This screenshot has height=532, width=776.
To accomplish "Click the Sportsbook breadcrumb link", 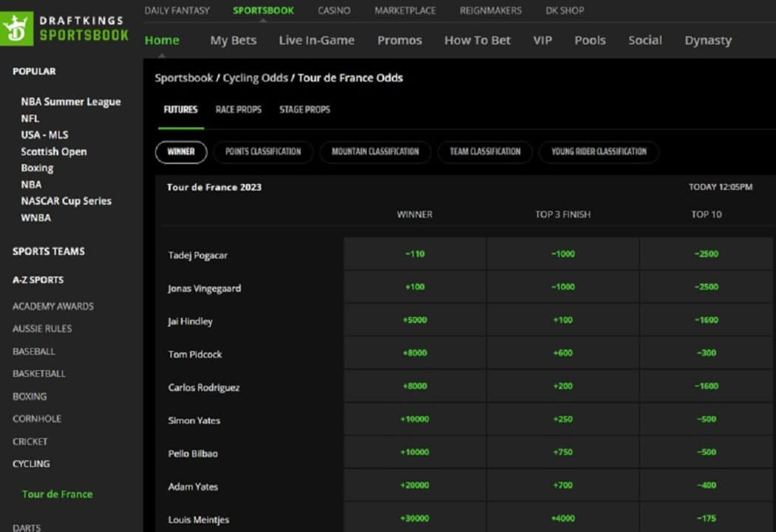I will (x=183, y=78).
